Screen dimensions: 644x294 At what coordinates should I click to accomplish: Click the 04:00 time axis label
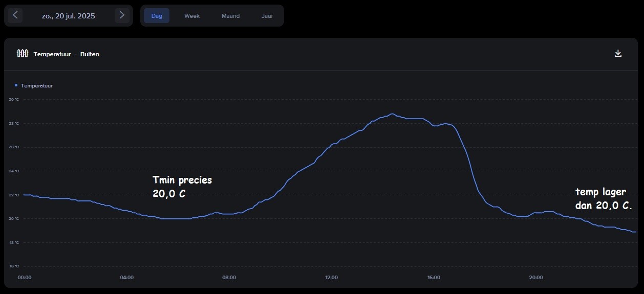coord(127,278)
